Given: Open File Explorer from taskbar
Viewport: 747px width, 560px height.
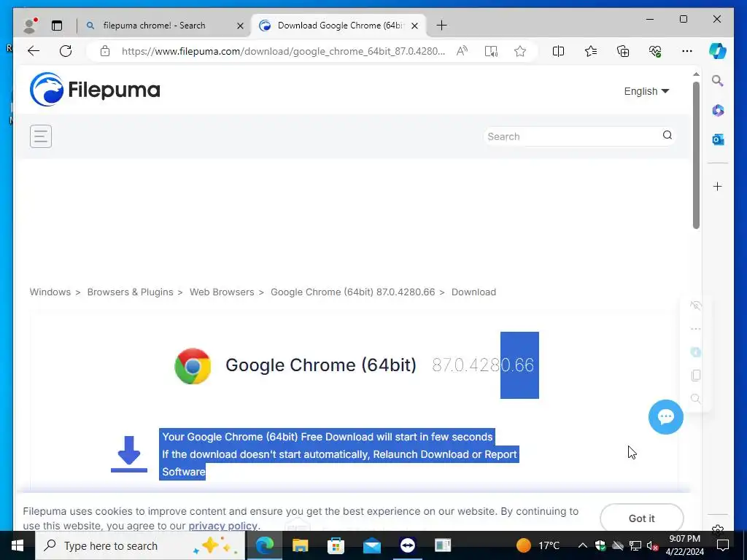Looking at the screenshot, I should [x=300, y=545].
